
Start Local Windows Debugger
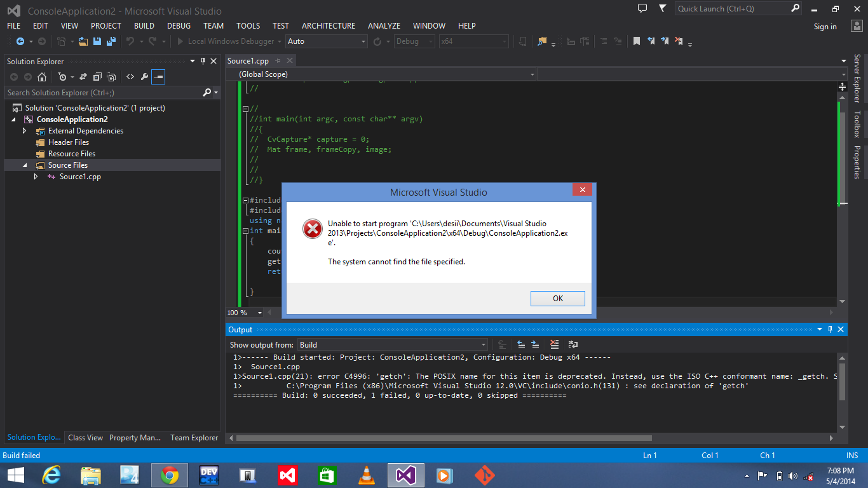pyautogui.click(x=225, y=41)
